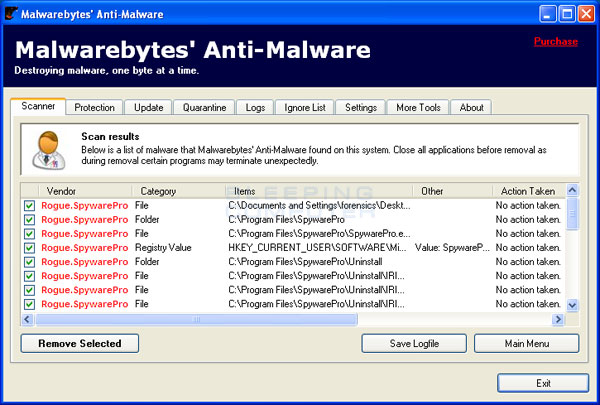Image resolution: width=600 pixels, height=405 pixels.
Task: Select the HKEY_CURRENT_USER\SOFTWARE item cell
Action: tap(317, 248)
